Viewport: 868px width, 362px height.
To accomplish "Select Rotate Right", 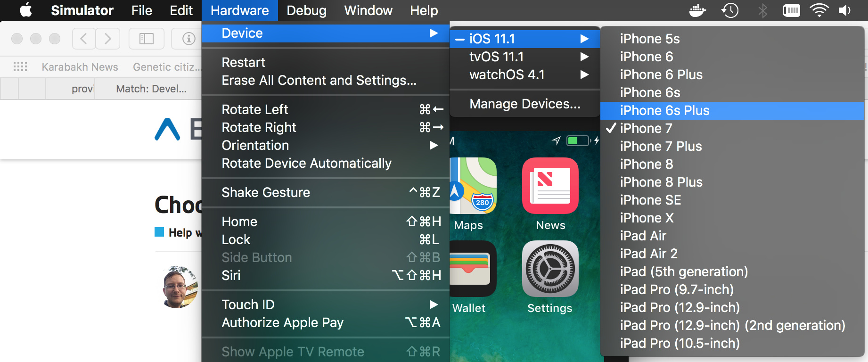I will (326, 127).
